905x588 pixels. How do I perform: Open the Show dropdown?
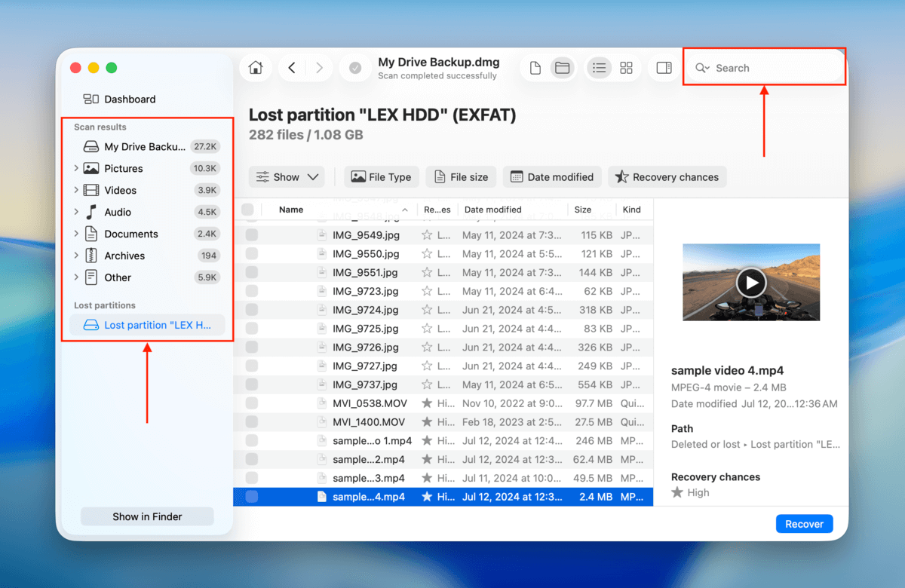point(287,176)
